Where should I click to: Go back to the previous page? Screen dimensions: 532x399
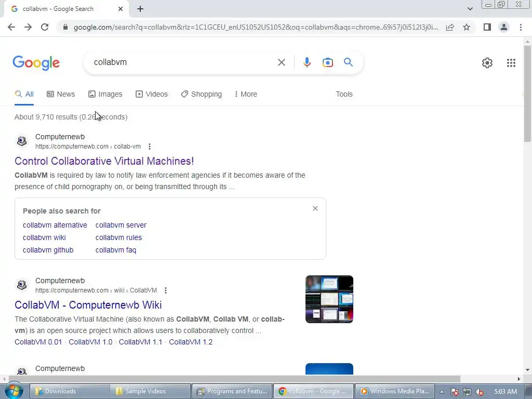click(11, 27)
